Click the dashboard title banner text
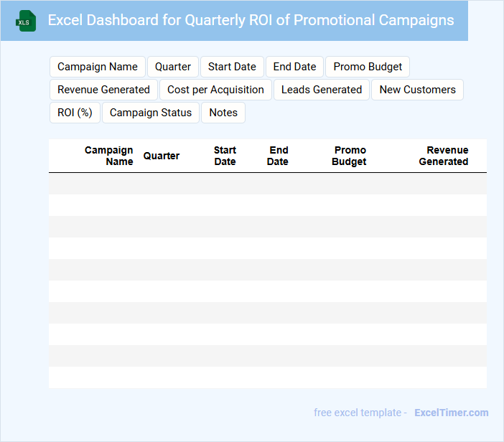This screenshot has width=504, height=442. (x=251, y=20)
